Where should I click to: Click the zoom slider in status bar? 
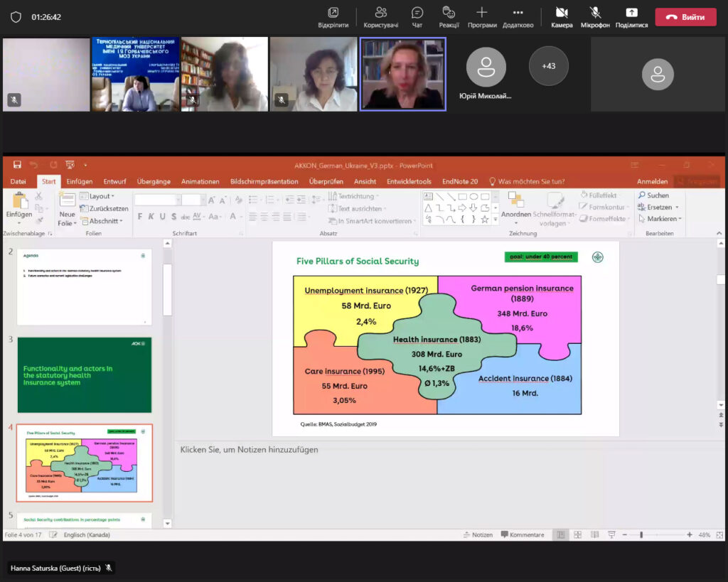[641, 534]
